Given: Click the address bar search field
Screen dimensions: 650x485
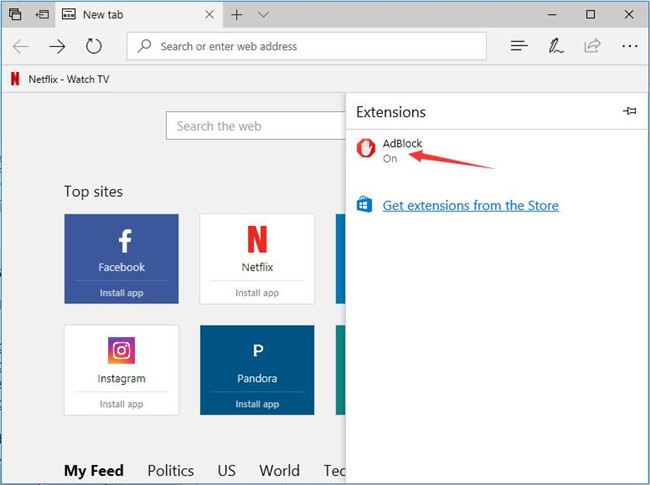Looking at the screenshot, I should pos(306,46).
